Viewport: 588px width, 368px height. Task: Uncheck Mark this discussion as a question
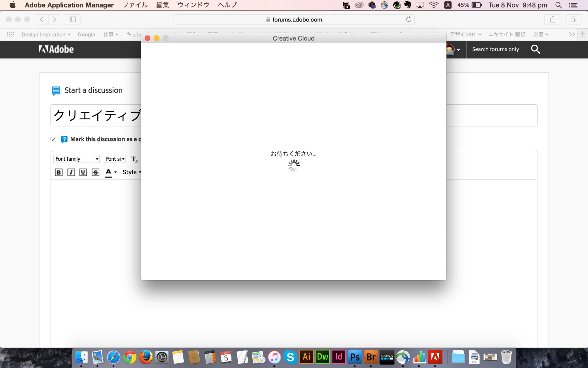point(53,139)
